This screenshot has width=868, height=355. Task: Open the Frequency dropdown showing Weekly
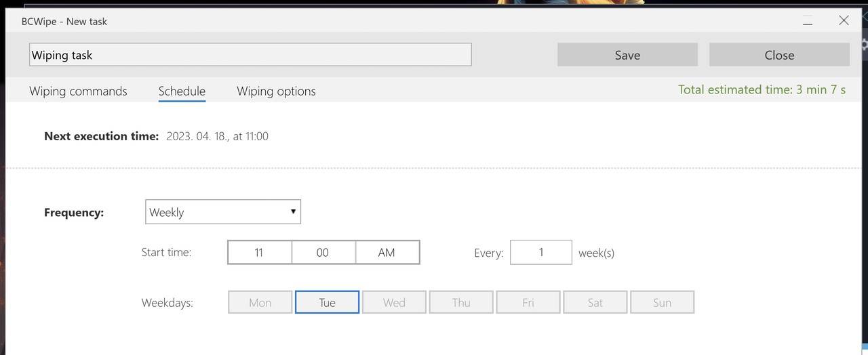(x=223, y=212)
